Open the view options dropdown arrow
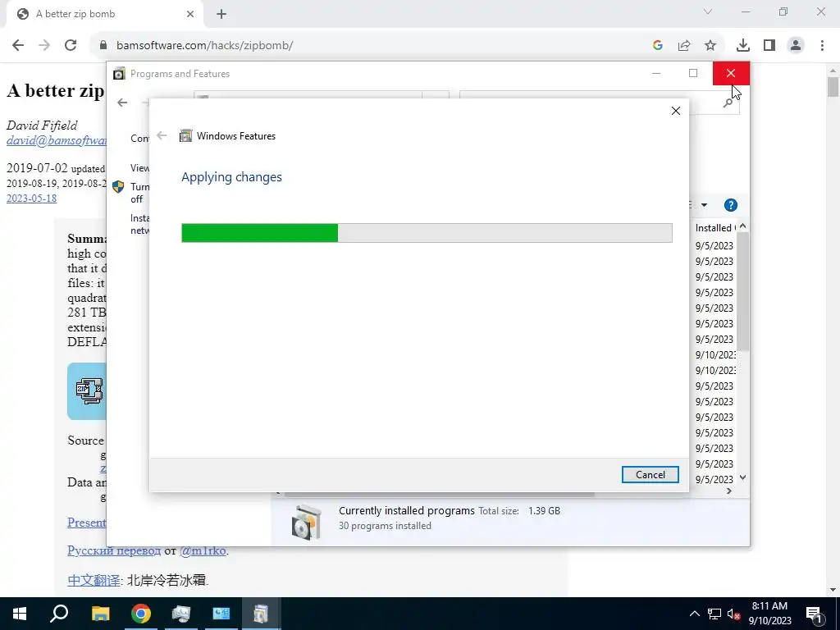This screenshot has width=840, height=630. 704,205
